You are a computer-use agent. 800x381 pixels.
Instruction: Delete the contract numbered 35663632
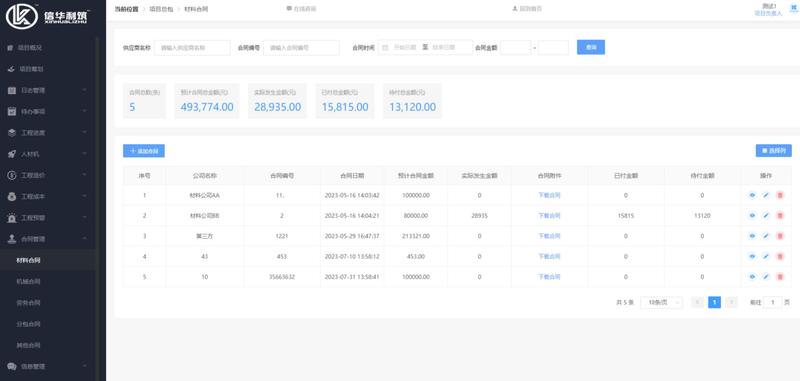[x=780, y=276]
